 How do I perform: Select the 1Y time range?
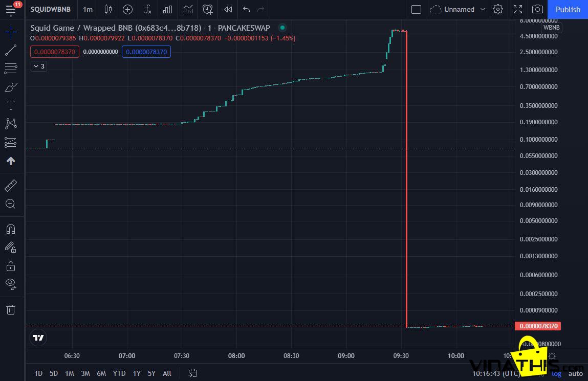[137, 373]
